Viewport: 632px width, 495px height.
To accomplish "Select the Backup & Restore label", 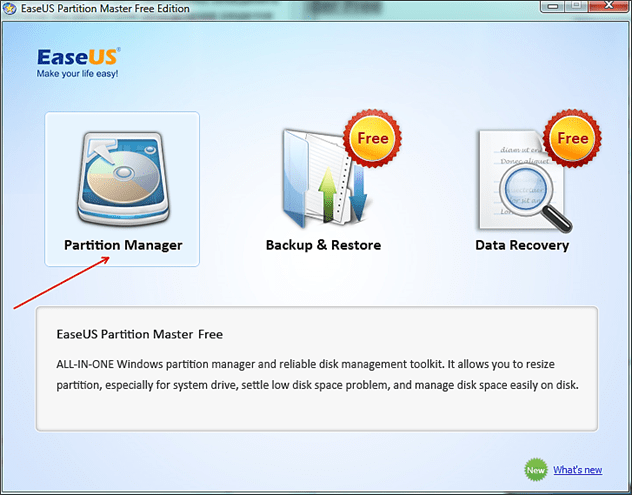I will [323, 245].
